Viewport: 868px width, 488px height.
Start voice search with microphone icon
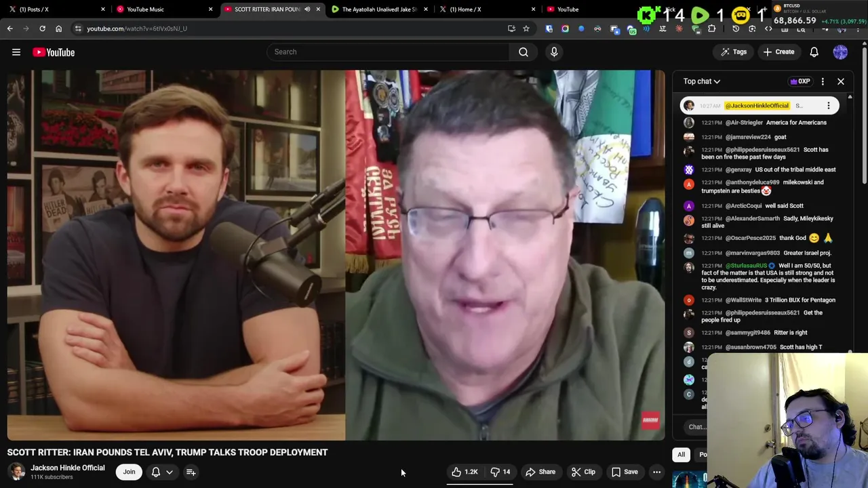[x=554, y=52]
